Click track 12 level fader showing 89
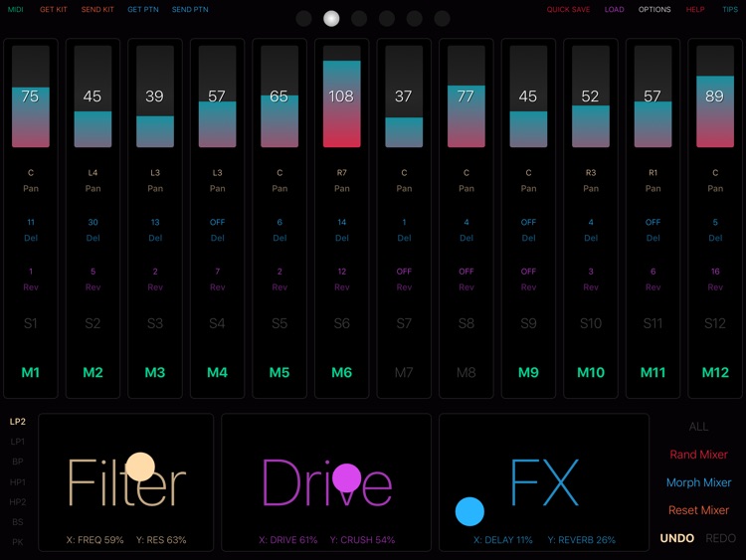This screenshot has height=560, width=746. pyautogui.click(x=715, y=96)
